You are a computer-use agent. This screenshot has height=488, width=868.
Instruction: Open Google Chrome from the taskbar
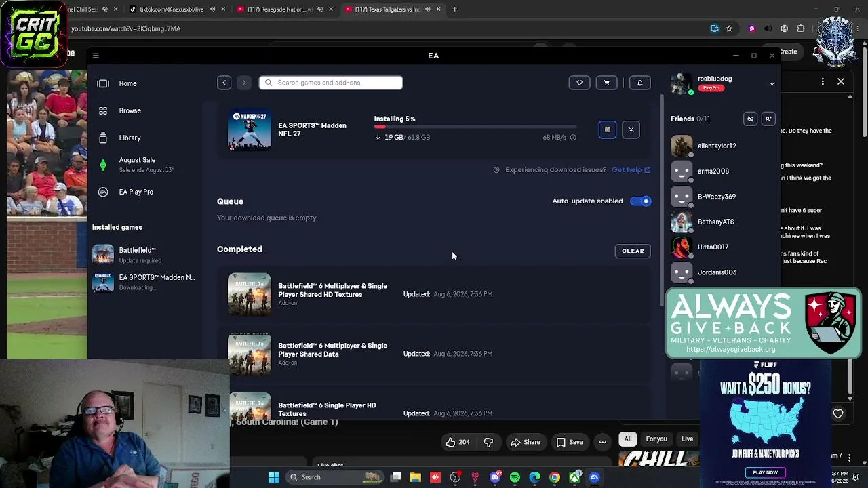click(x=555, y=477)
